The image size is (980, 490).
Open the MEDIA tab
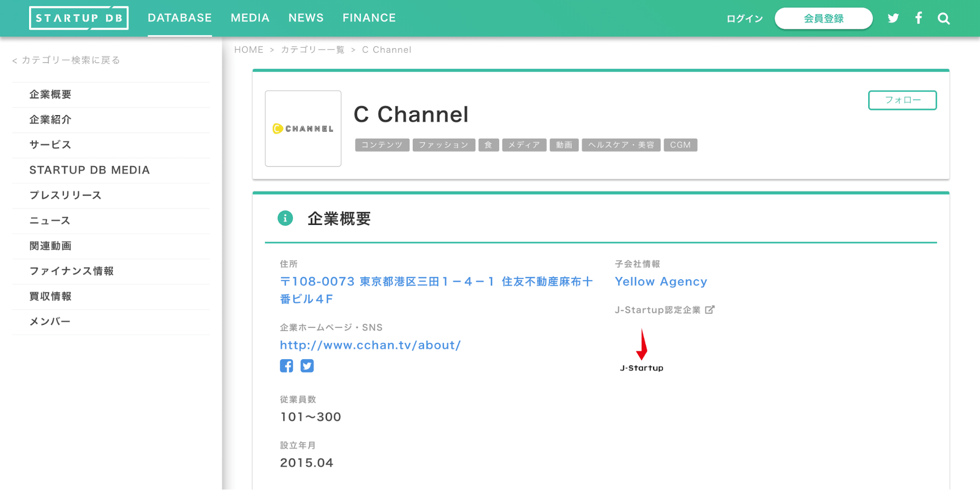point(250,18)
